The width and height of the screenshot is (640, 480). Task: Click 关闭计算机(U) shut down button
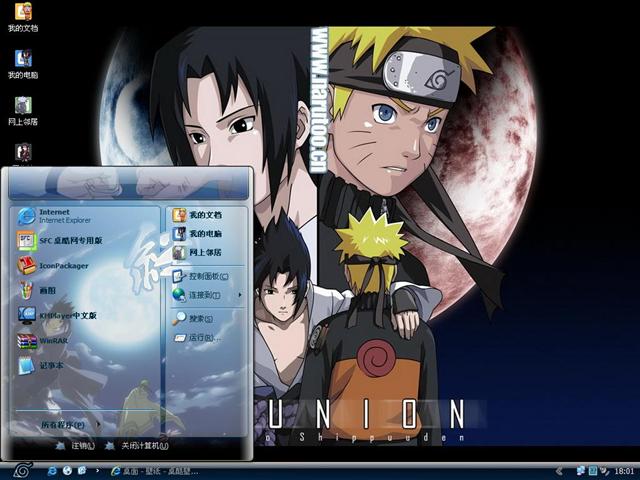(136, 446)
